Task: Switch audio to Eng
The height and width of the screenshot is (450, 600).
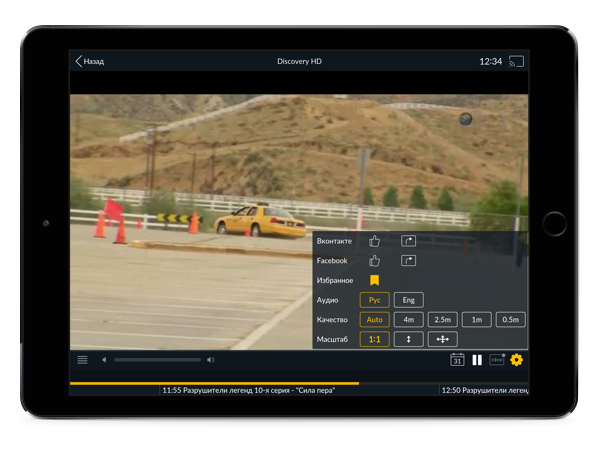Action: coord(408,300)
